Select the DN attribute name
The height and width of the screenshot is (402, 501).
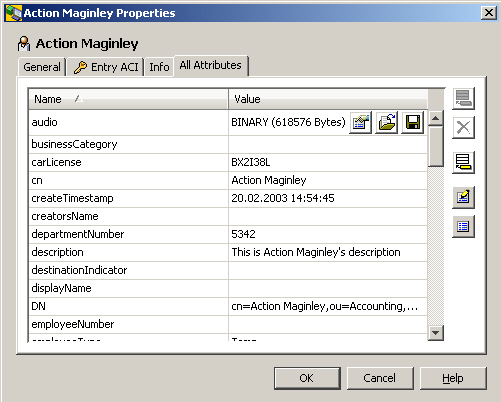click(128, 306)
